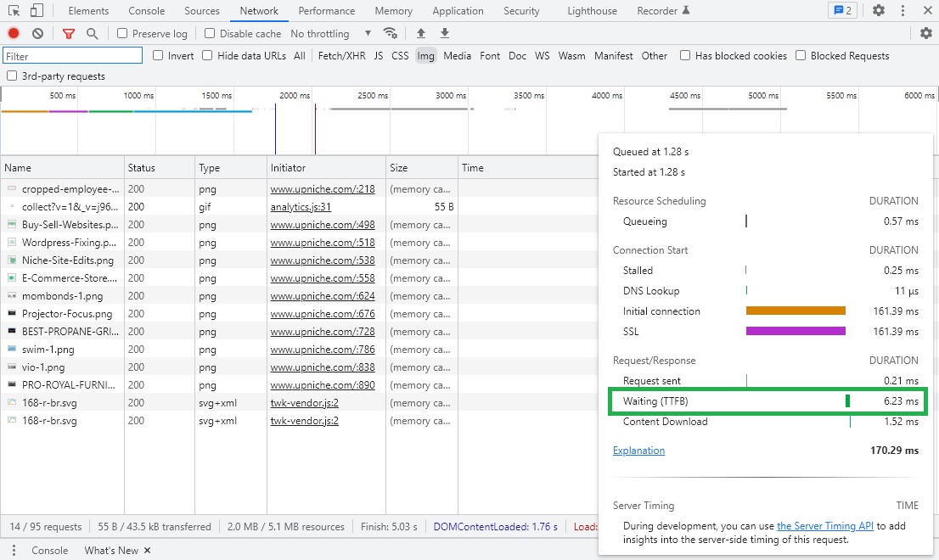Screen dimensions: 939x560
Task: Open the Explanation link in timing popup
Action: (638, 450)
